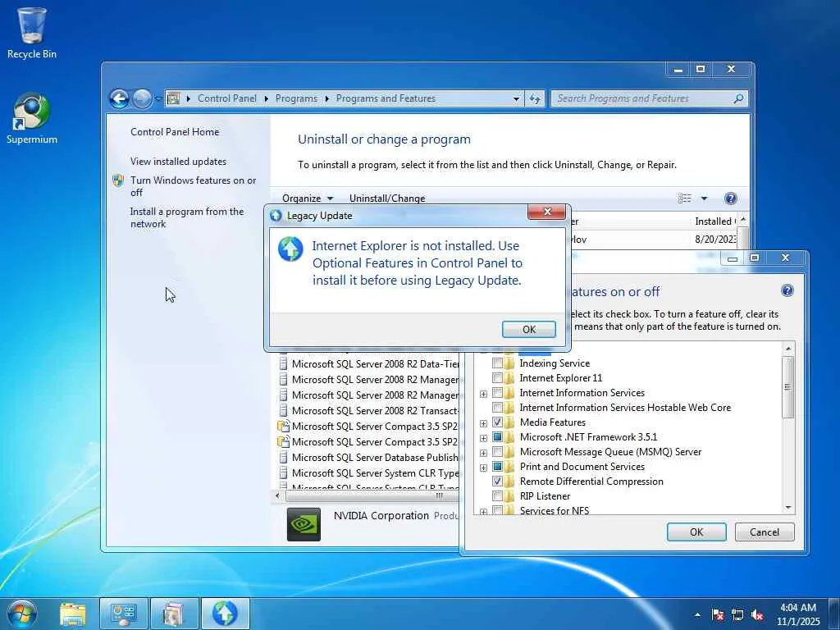Refresh the Programs and Features address bar

tap(535, 98)
